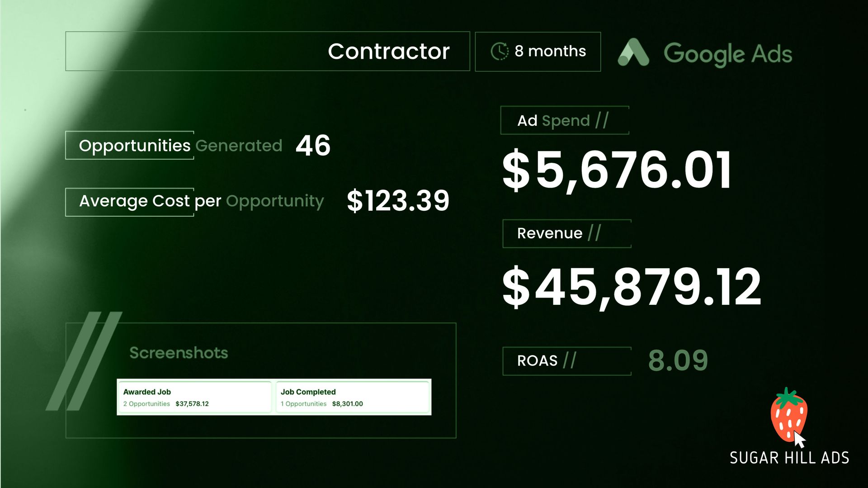
Task: Click the large double-slash graphic by Screenshots
Action: (85, 360)
